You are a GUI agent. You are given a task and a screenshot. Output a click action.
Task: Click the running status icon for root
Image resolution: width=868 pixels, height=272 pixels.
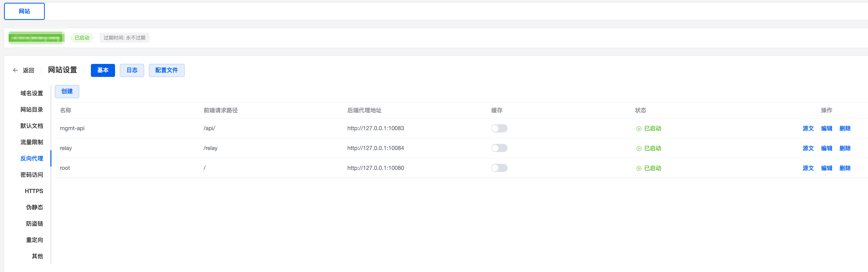(639, 168)
